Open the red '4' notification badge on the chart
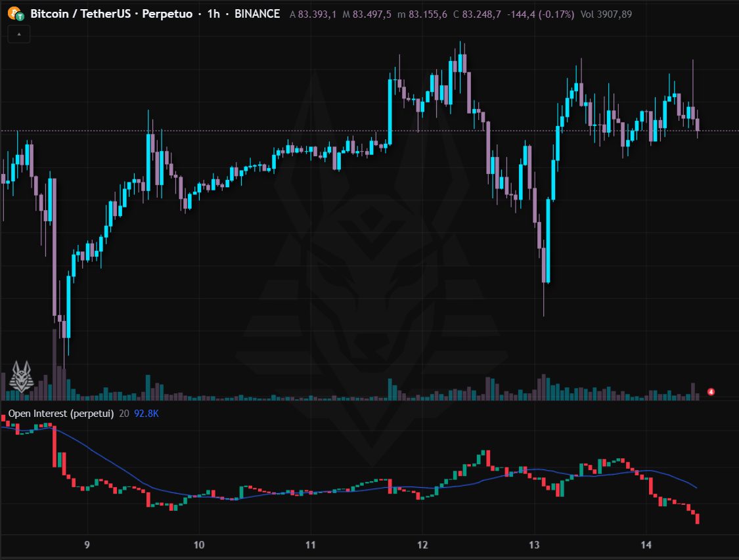The width and height of the screenshot is (739, 560). [711, 392]
